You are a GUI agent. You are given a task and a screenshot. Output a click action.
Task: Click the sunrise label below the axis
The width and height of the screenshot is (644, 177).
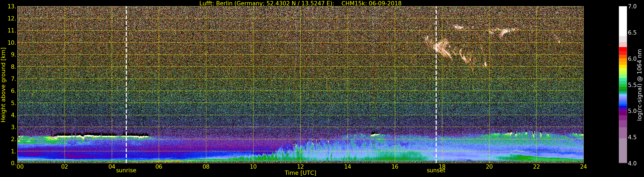click(x=126, y=171)
